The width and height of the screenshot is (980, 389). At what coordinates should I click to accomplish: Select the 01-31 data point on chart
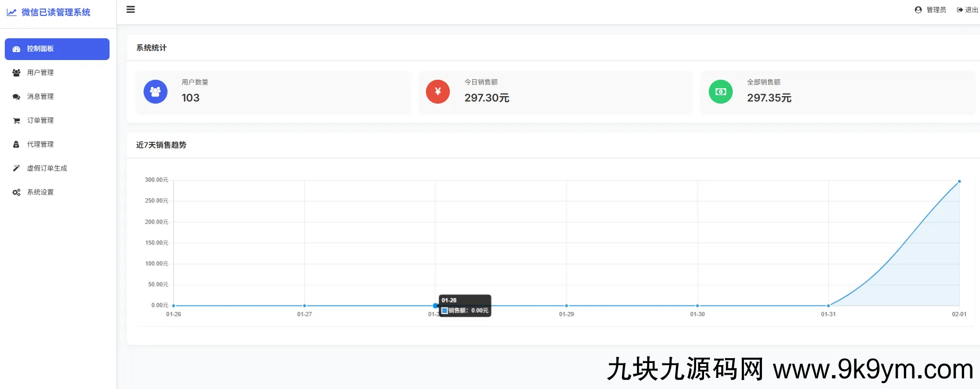tap(828, 306)
